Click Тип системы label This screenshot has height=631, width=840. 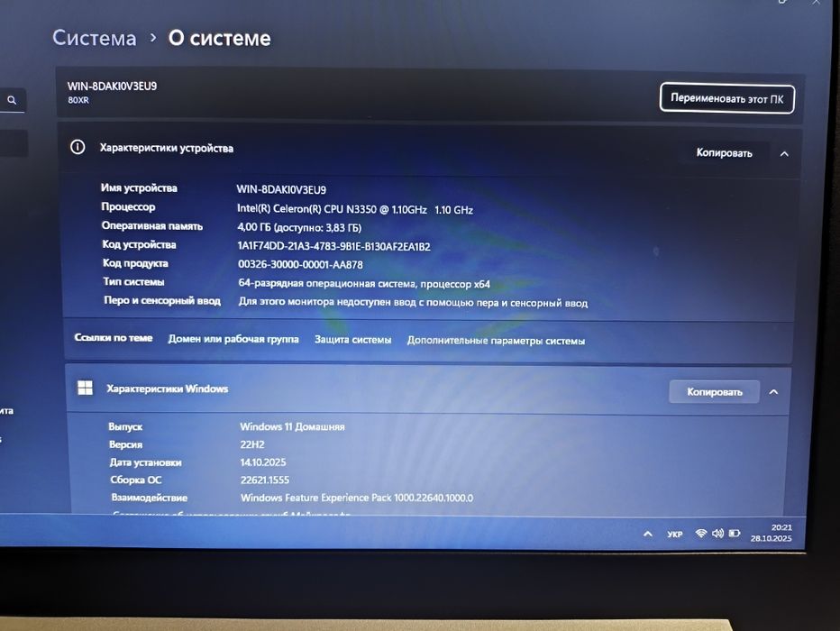[134, 282]
